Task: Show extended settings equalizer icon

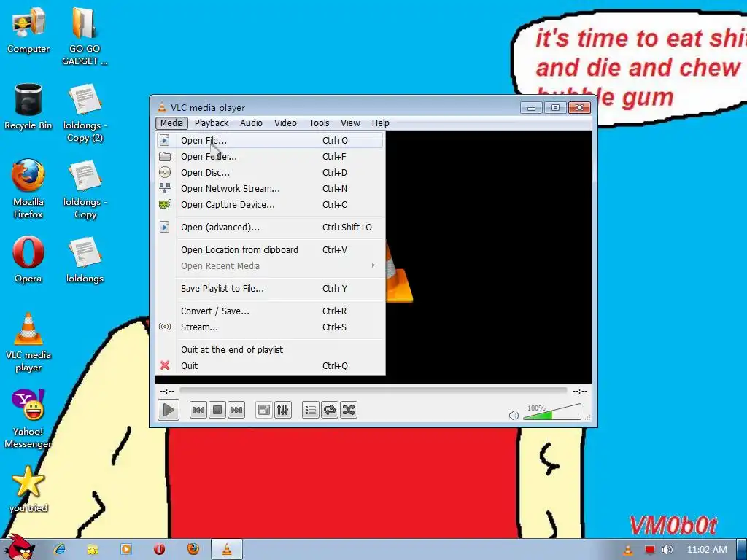Action: [x=282, y=410]
